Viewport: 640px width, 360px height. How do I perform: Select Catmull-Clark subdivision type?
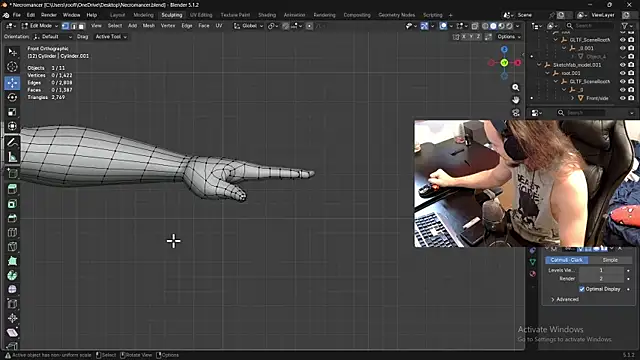[x=567, y=260]
